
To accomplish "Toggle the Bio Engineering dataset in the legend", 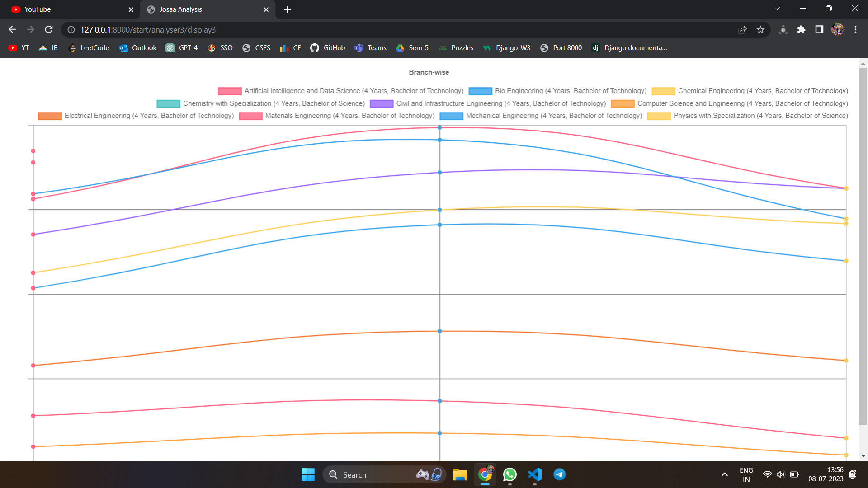I will [x=481, y=91].
